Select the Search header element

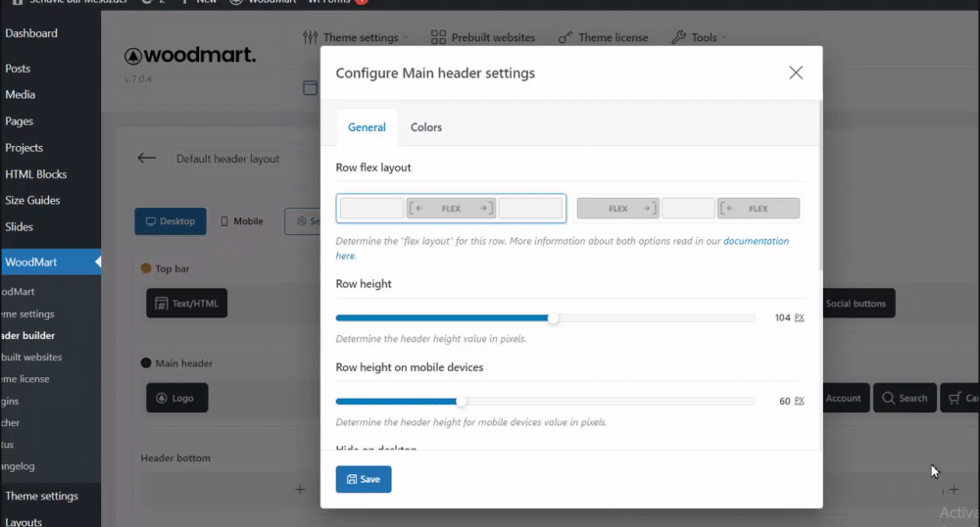[905, 398]
